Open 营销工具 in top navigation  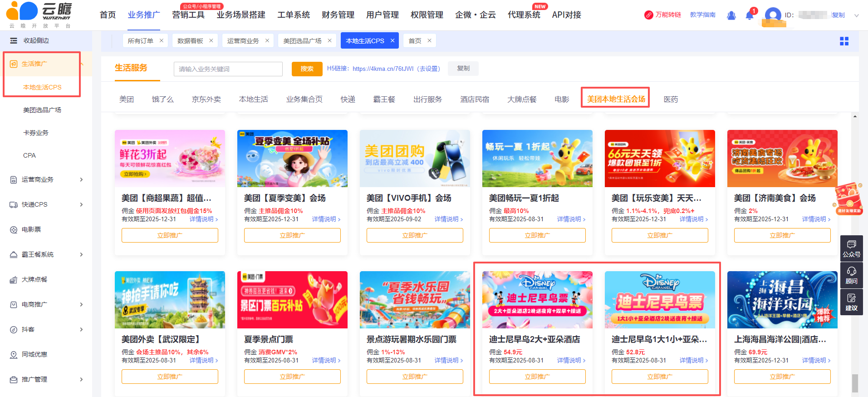tap(188, 15)
